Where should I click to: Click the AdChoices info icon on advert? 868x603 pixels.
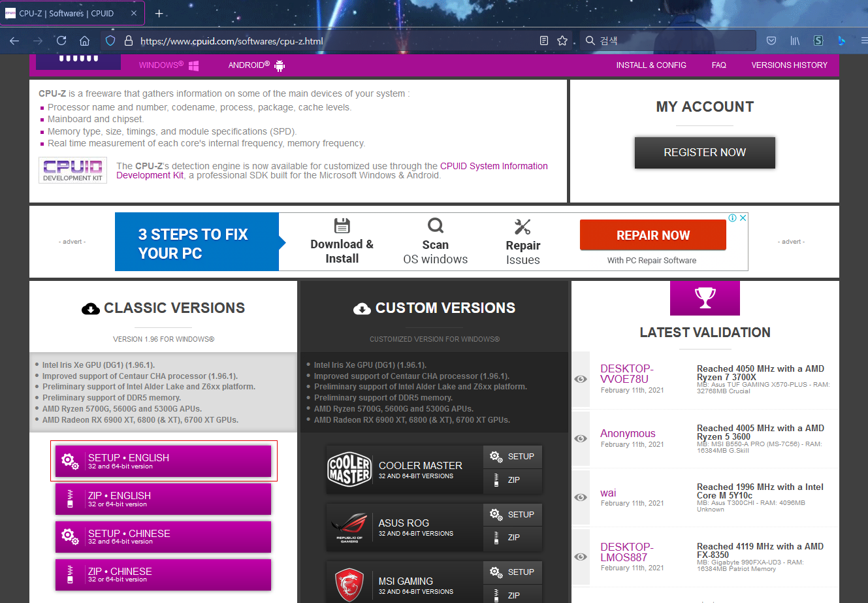pos(733,218)
